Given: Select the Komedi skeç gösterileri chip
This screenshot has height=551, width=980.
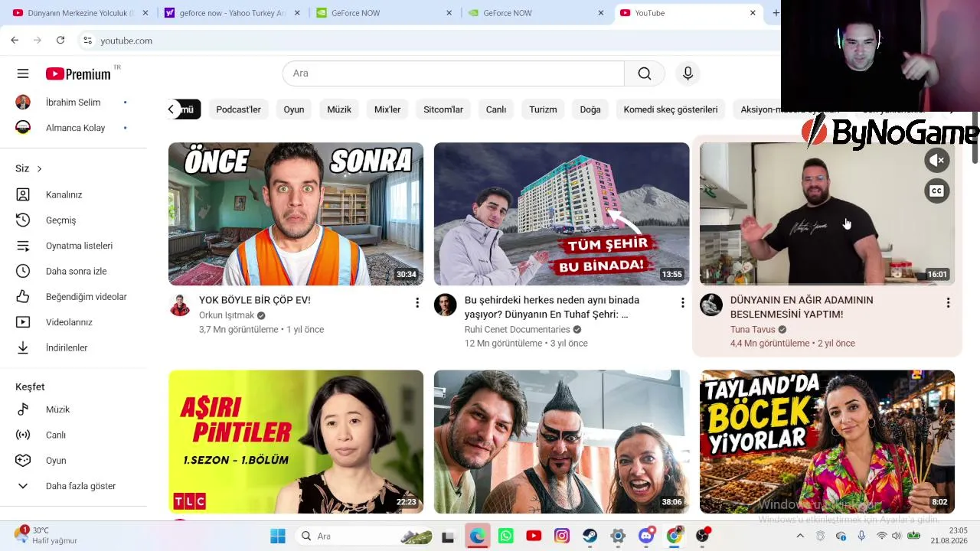Looking at the screenshot, I should point(671,109).
